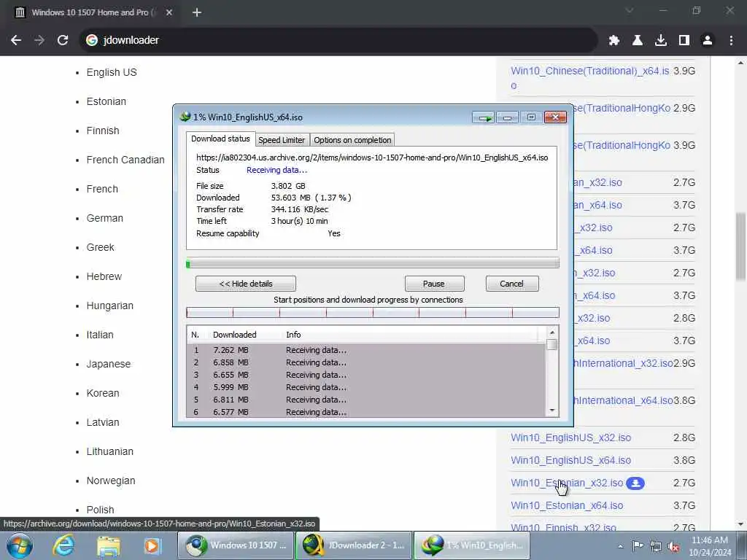Screen dimensions: 747x560
Task: Open the browser extensions puzzle icon
Action: point(614,41)
